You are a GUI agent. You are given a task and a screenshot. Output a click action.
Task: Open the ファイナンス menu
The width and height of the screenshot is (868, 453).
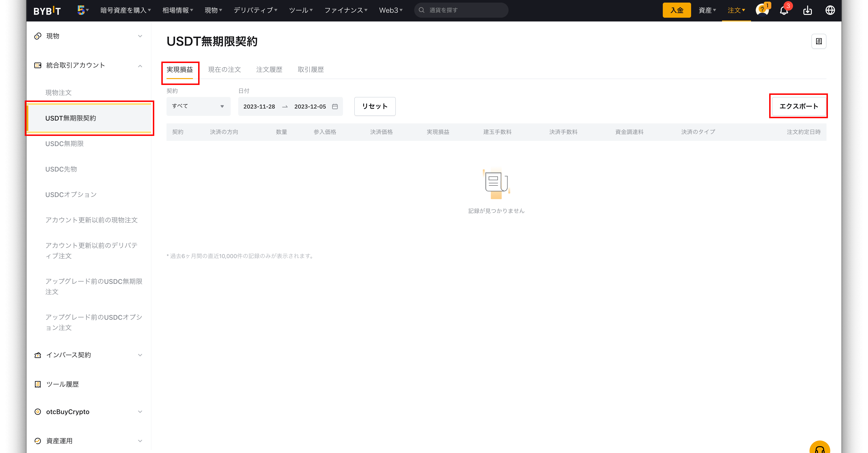(x=346, y=10)
